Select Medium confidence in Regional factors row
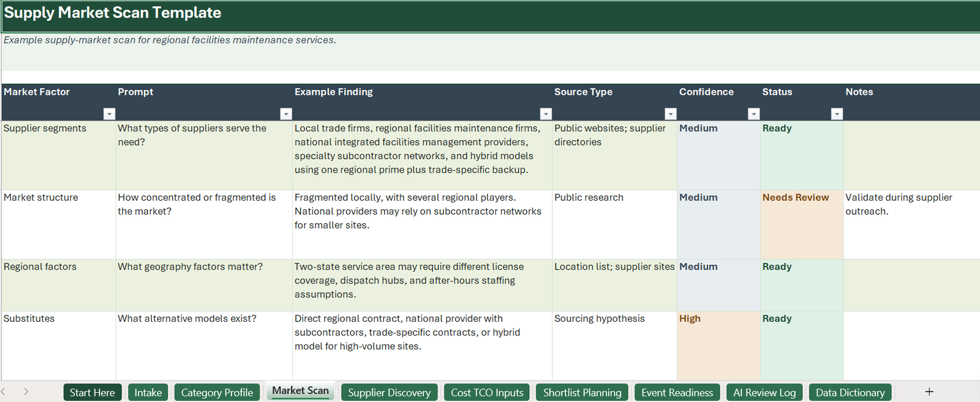 pos(718,285)
